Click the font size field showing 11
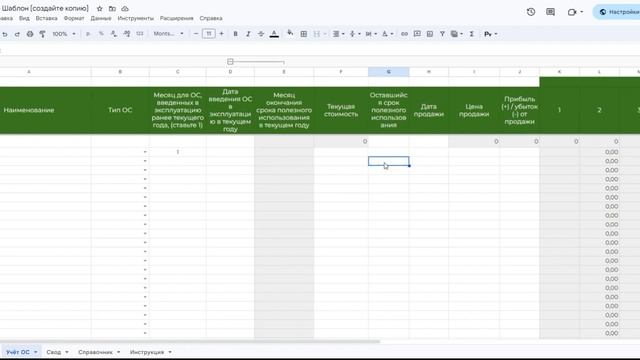640x360 pixels. (x=209, y=34)
